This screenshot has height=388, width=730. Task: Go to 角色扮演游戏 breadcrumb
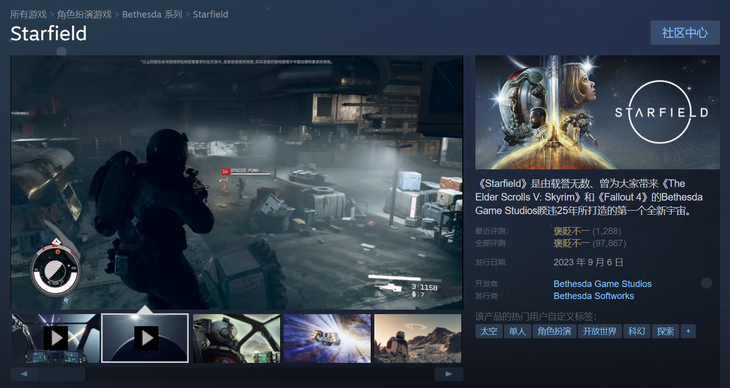[84, 14]
